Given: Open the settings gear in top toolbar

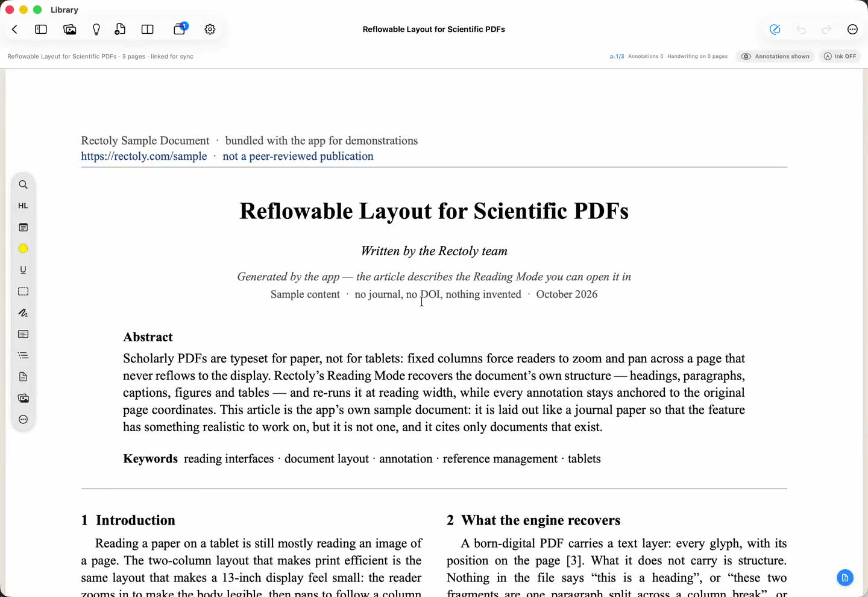Looking at the screenshot, I should 210,29.
